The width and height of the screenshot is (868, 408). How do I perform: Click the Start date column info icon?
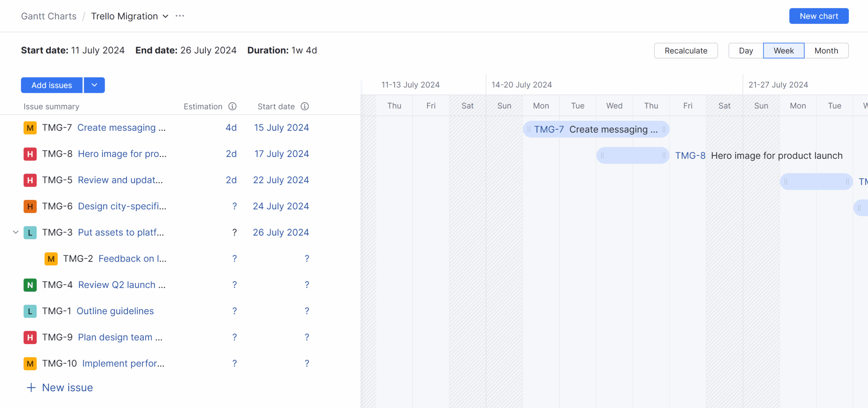(304, 106)
